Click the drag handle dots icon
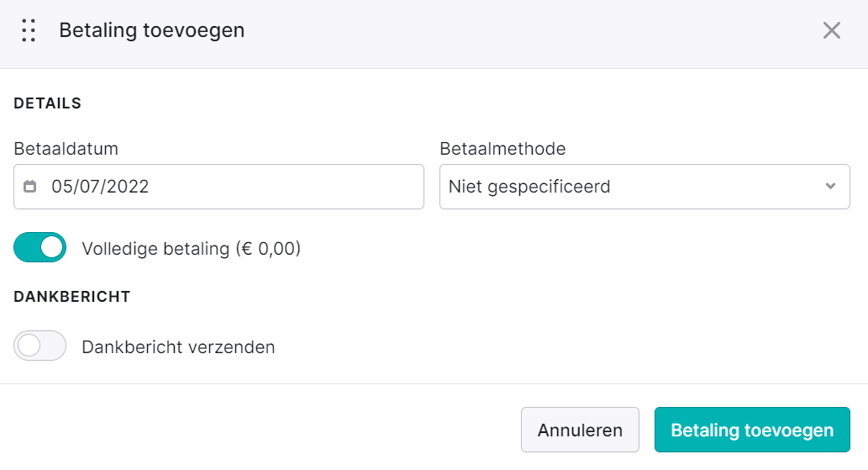The image size is (868, 470). (x=29, y=30)
